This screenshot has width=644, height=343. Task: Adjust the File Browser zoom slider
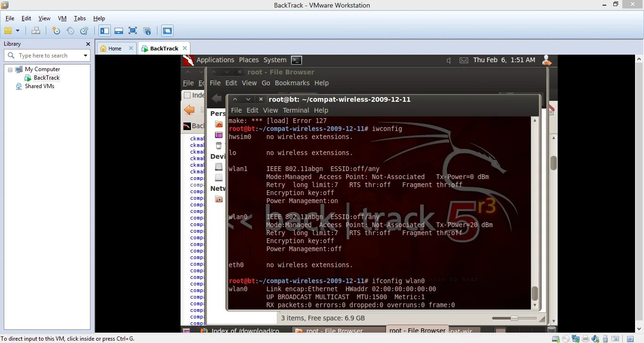(x=514, y=318)
